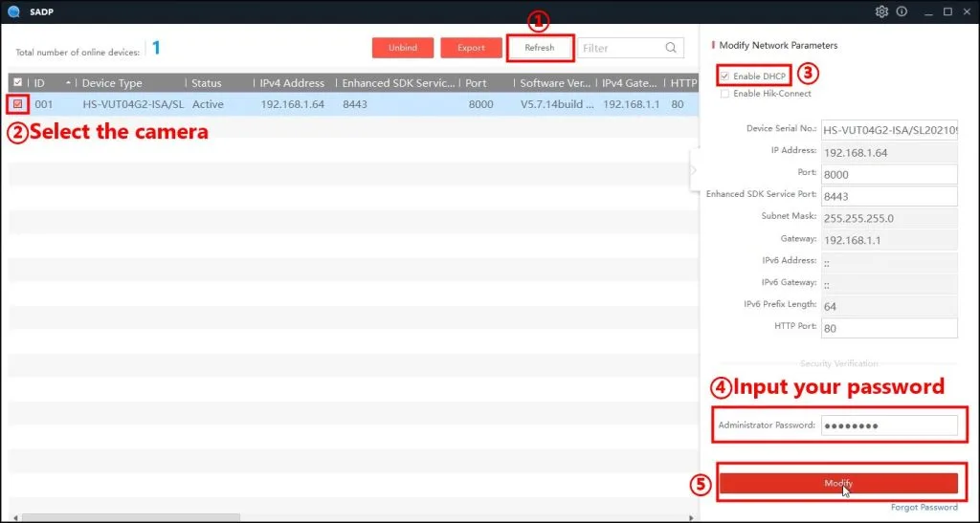Viewport: 980px width, 523px height.
Task: Click the Refresh button
Action: click(x=540, y=48)
